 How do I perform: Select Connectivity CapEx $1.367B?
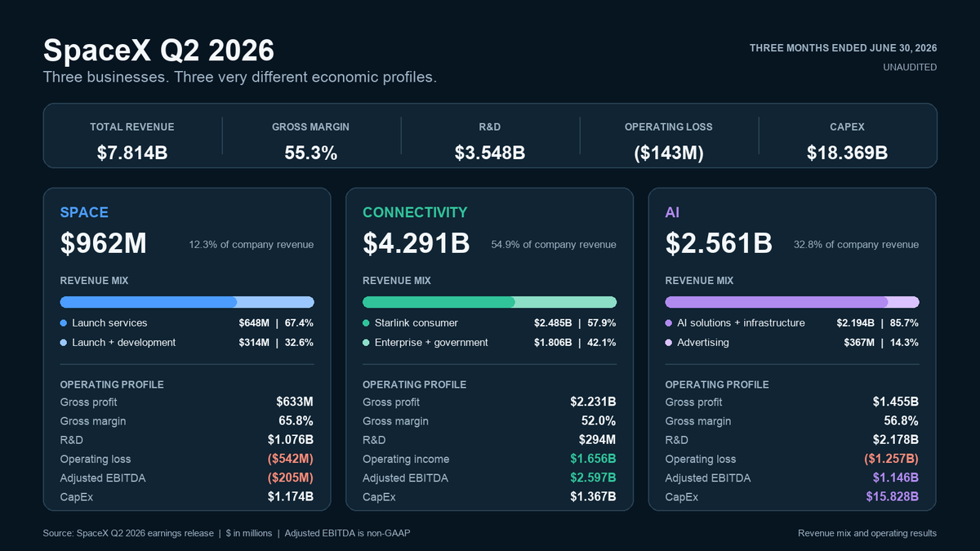tap(593, 497)
